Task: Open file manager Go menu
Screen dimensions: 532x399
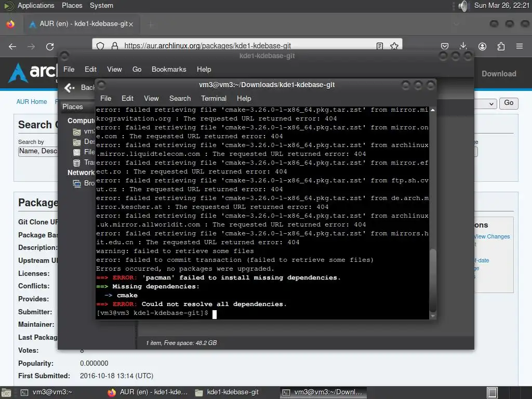Action: [x=137, y=69]
